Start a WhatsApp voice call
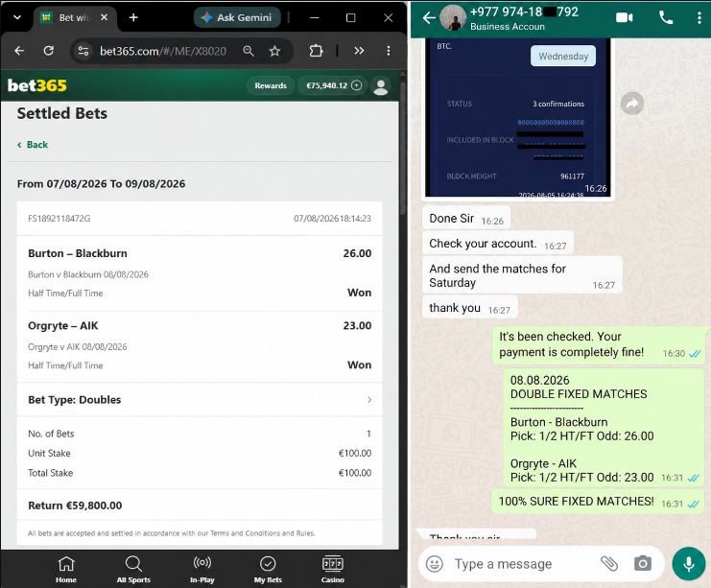The image size is (711, 588). [x=666, y=17]
